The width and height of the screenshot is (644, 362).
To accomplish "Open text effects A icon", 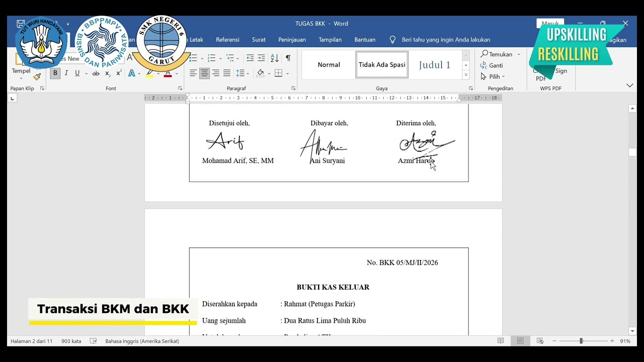I will (x=131, y=73).
